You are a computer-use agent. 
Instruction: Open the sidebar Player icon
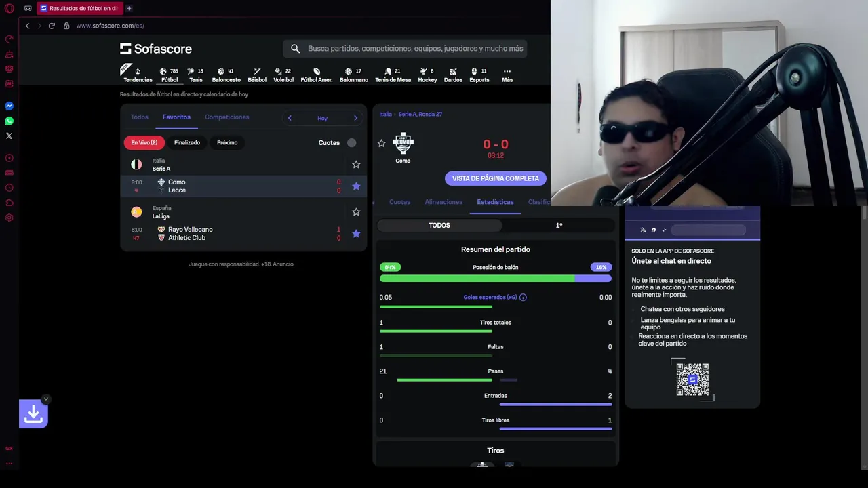pos(9,158)
